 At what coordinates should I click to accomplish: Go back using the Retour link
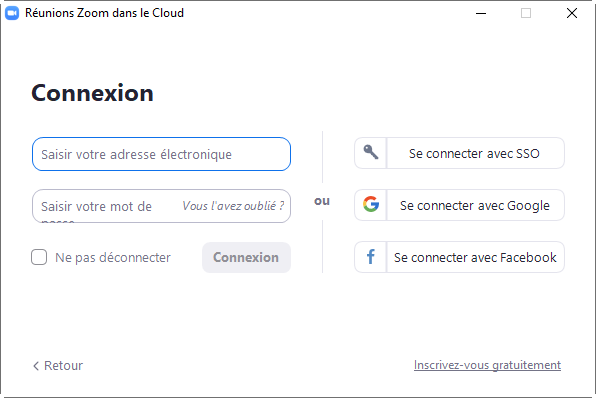[58, 366]
